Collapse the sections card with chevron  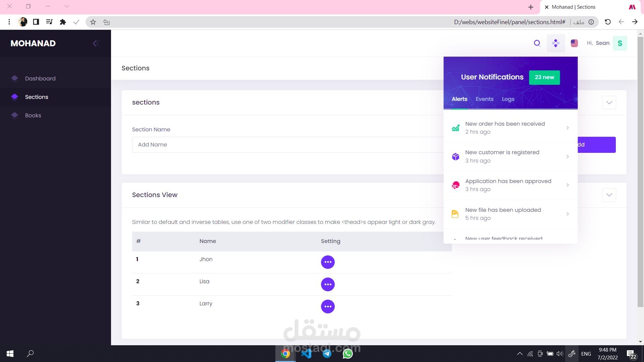pyautogui.click(x=609, y=103)
